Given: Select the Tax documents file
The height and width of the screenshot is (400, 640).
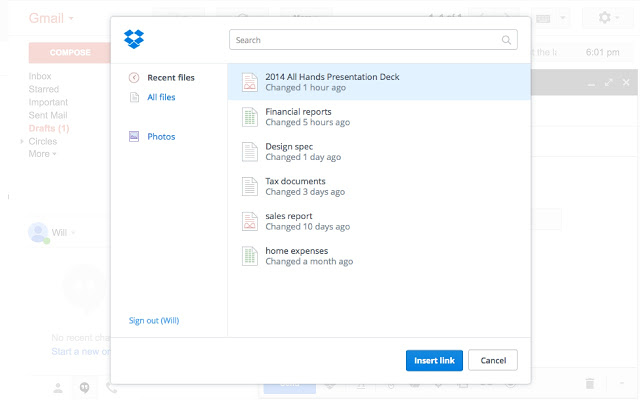Looking at the screenshot, I should 294,186.
